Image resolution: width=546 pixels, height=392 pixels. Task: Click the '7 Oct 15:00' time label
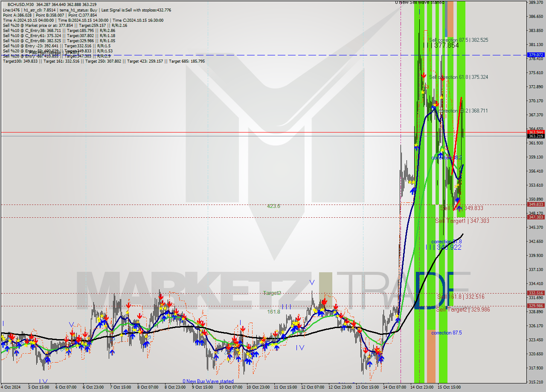pos(120,388)
